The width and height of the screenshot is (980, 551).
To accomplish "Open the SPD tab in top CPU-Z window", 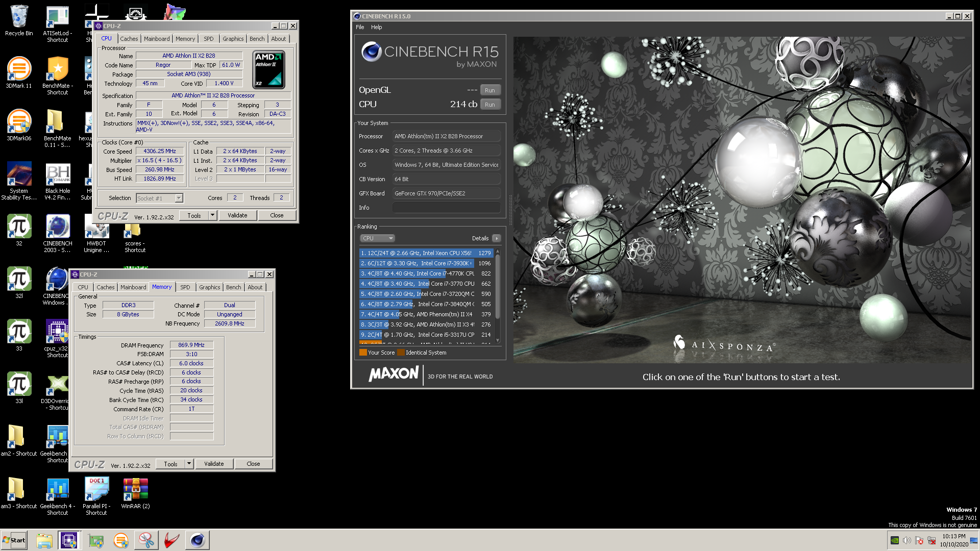I will pyautogui.click(x=208, y=39).
